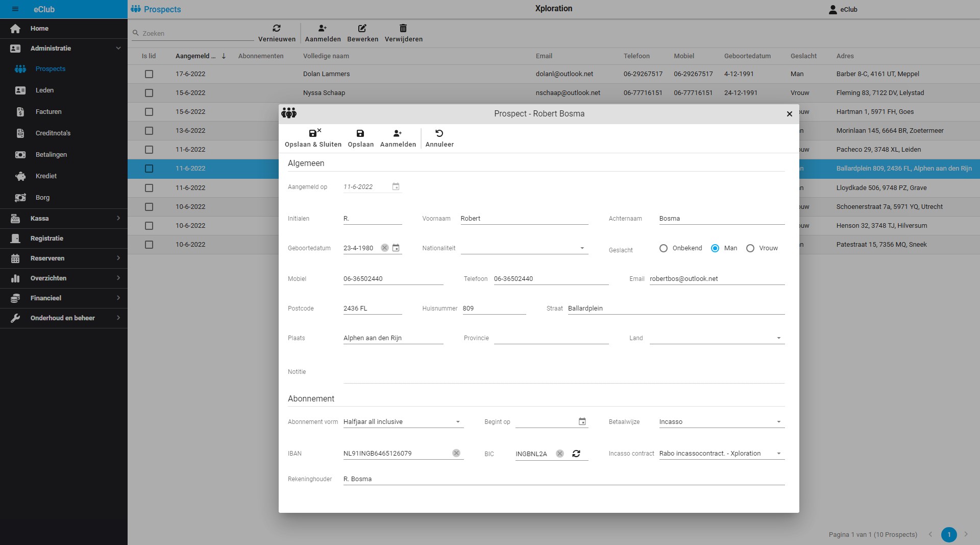Check the Nyssa Schaap row checkbox

(149, 93)
